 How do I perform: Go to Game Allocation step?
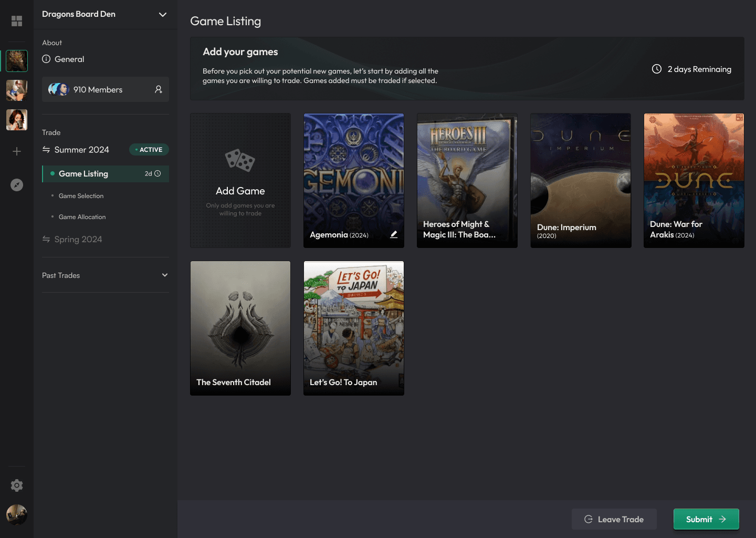point(82,217)
